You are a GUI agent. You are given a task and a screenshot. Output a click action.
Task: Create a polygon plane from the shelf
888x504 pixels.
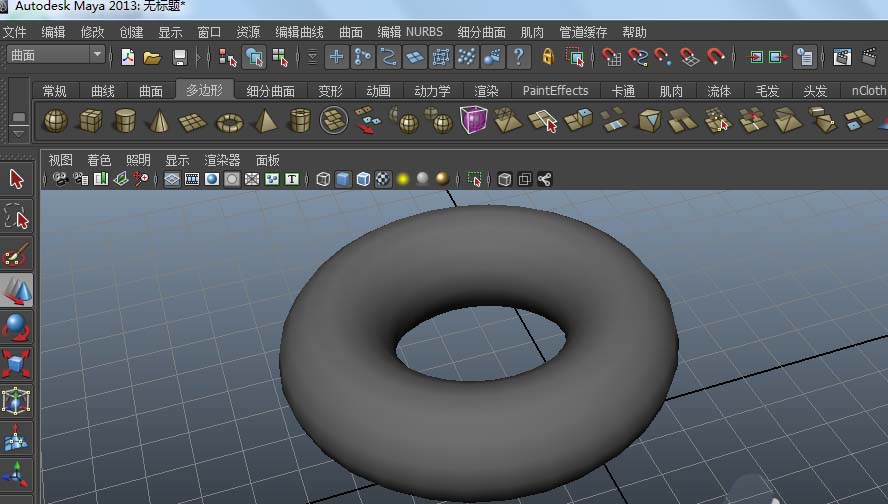pos(193,122)
